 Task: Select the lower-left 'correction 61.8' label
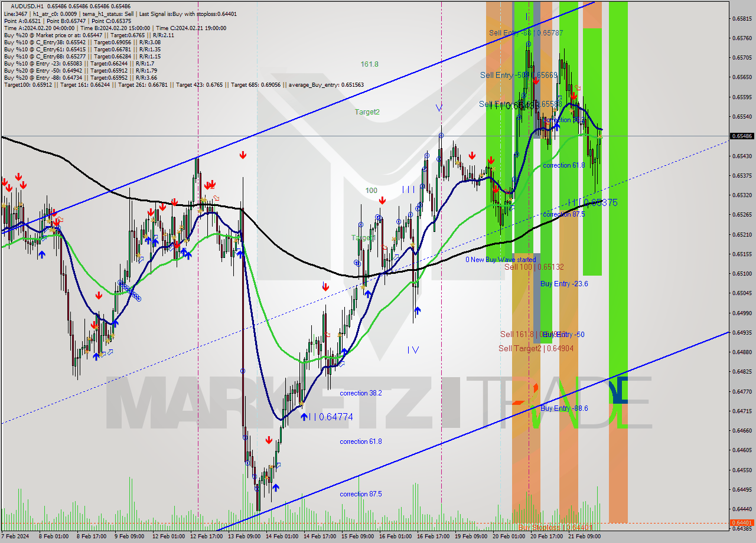360,441
